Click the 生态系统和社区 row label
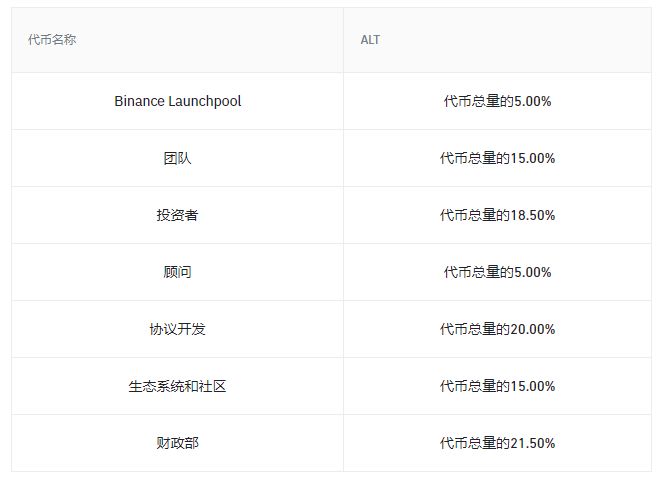The width and height of the screenshot is (663, 482). pyautogui.click(x=177, y=386)
